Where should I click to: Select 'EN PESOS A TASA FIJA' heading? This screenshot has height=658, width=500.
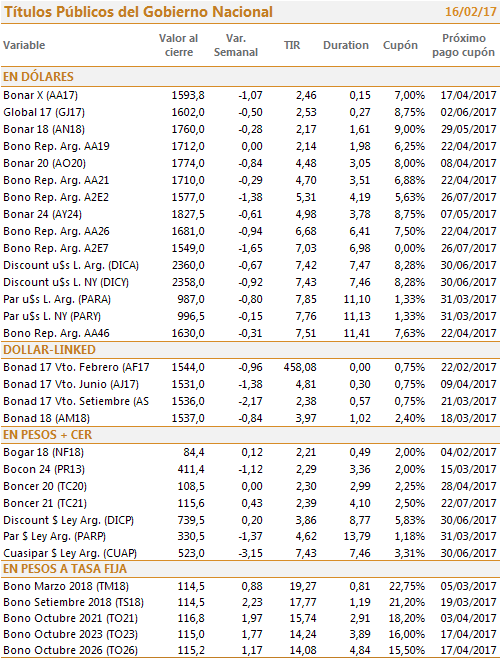click(x=65, y=569)
